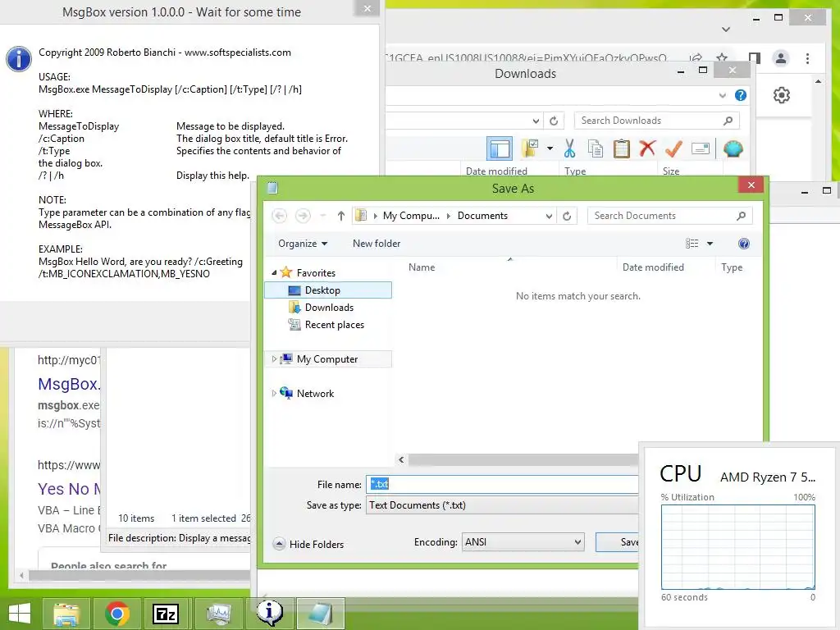Click the Search Documents field
This screenshot has height=630, width=840.
(669, 216)
